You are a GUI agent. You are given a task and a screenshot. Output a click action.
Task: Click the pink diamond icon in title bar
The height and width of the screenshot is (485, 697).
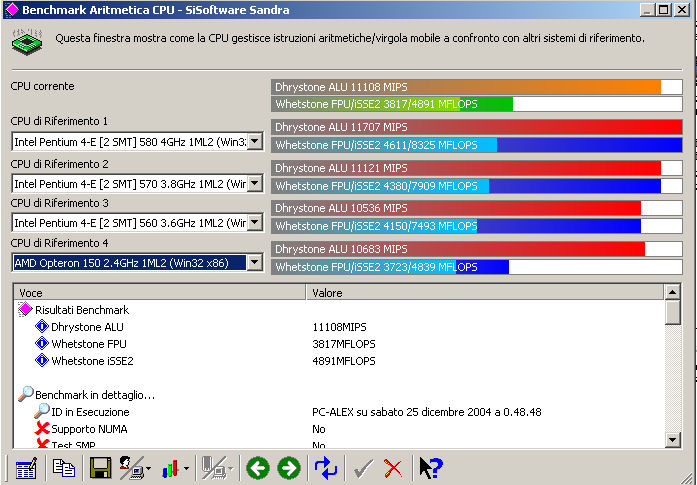pyautogui.click(x=12, y=9)
